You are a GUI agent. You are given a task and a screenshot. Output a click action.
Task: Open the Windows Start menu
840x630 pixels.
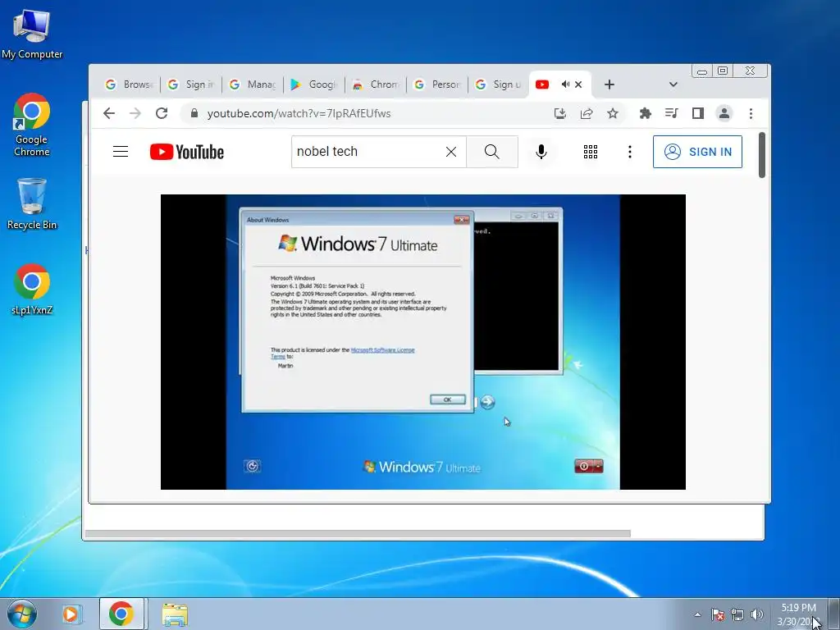coord(22,614)
